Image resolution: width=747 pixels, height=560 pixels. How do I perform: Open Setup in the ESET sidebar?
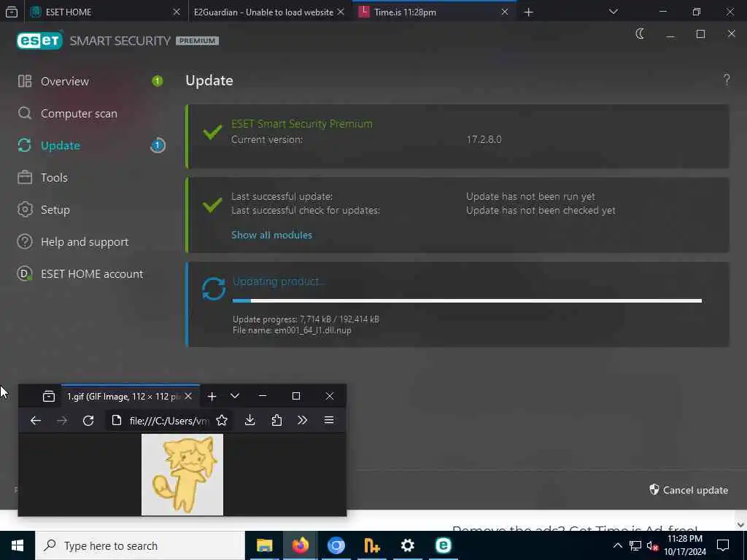[55, 209]
